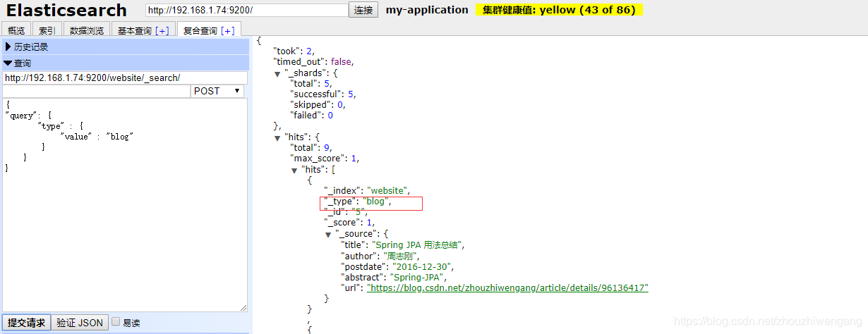Collapse the outer hits JSON node triangle
The image size is (868, 334).
point(278,137)
